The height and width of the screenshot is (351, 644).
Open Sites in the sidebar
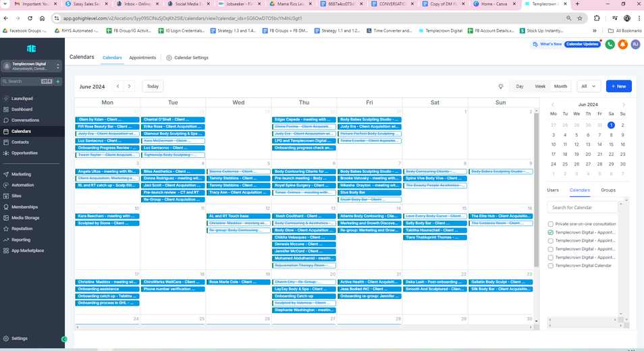click(16, 196)
